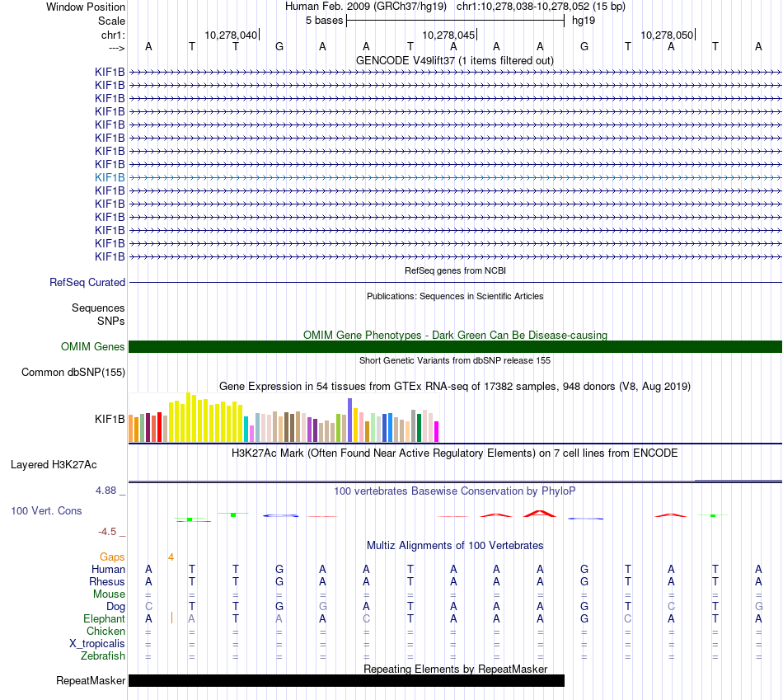
Task: Click the KIF1B label beside GTEx bar chart
Action: (110, 419)
